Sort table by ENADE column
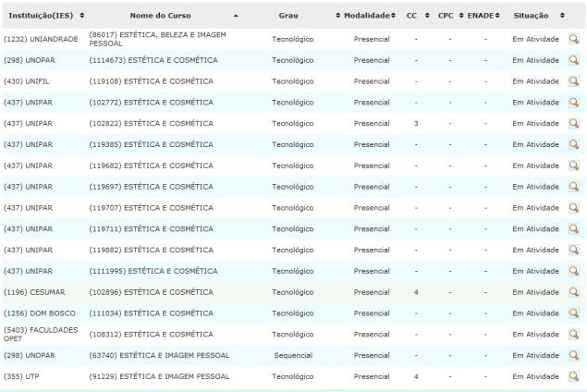The height and width of the screenshot is (392, 587). coord(497,16)
